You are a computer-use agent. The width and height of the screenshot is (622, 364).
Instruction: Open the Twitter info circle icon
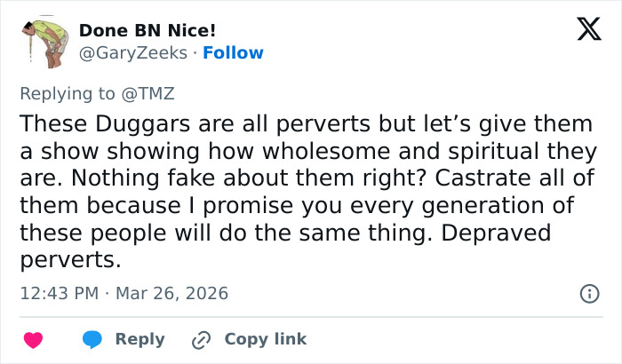588,293
